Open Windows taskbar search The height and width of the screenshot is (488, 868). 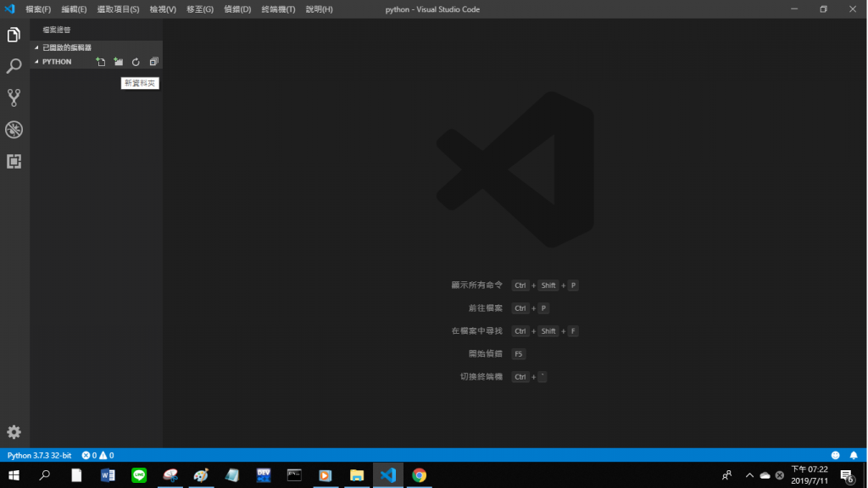45,475
